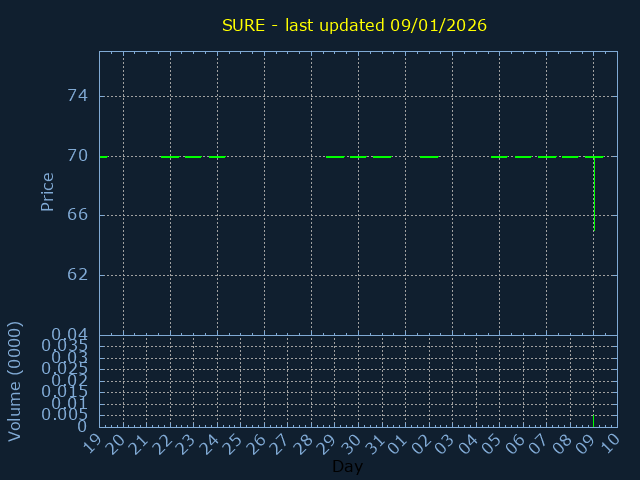Select day 29 on the x-axis
Viewport: 640px width, 480px height.
[329, 443]
